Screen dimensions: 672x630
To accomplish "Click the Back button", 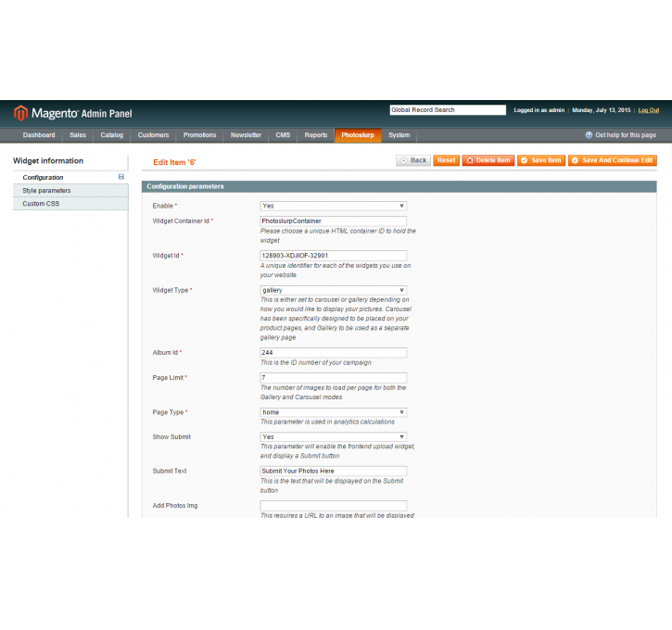I will [x=413, y=160].
